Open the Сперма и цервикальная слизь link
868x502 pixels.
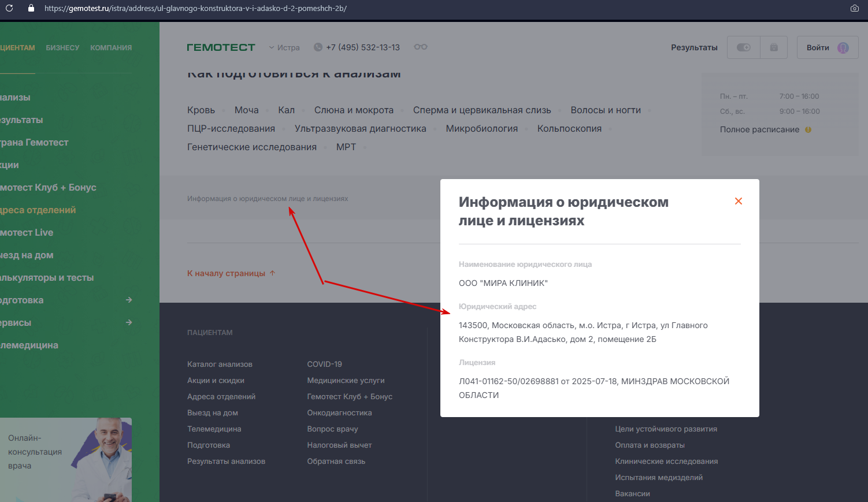(482, 110)
